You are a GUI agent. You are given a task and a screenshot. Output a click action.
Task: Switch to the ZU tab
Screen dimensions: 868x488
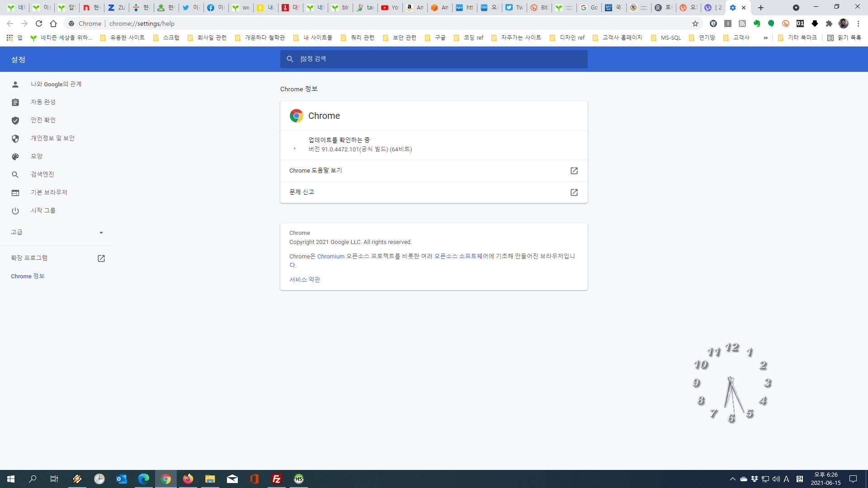click(x=116, y=8)
